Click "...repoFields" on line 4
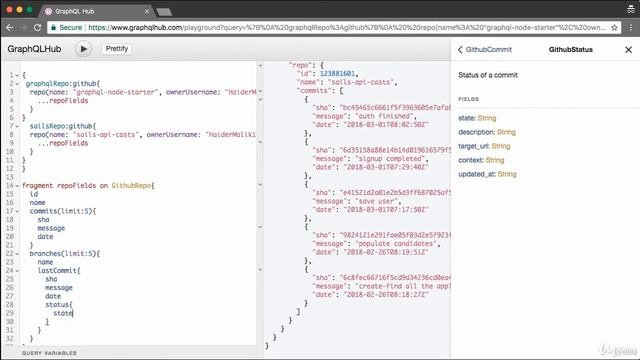The width and height of the screenshot is (640, 360). (63, 101)
